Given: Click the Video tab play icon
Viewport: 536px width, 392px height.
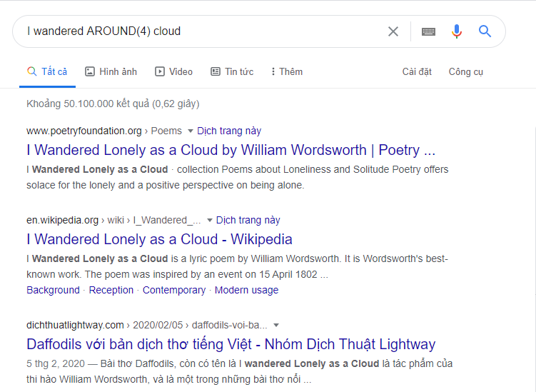Looking at the screenshot, I should (x=160, y=71).
